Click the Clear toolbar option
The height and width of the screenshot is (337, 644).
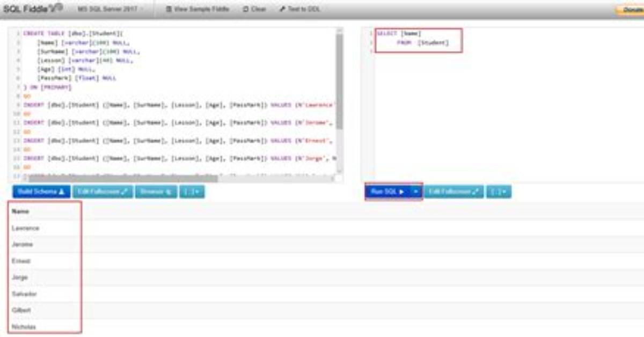(254, 9)
